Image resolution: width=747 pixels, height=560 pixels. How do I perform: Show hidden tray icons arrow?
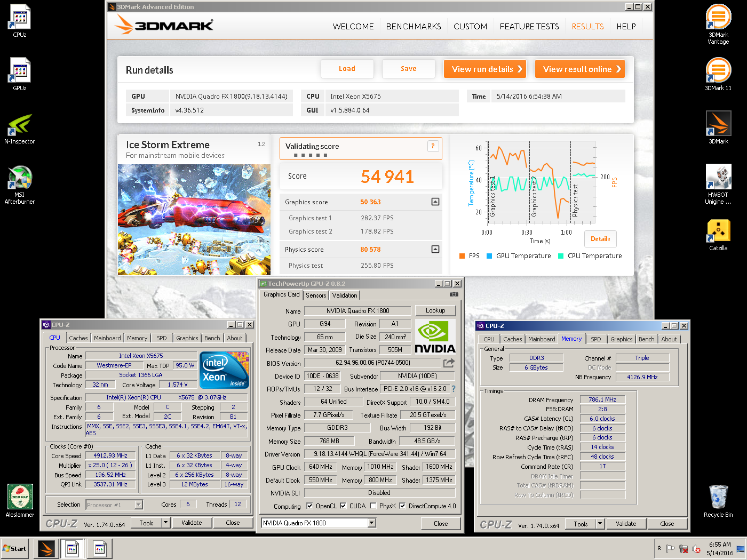(x=659, y=548)
